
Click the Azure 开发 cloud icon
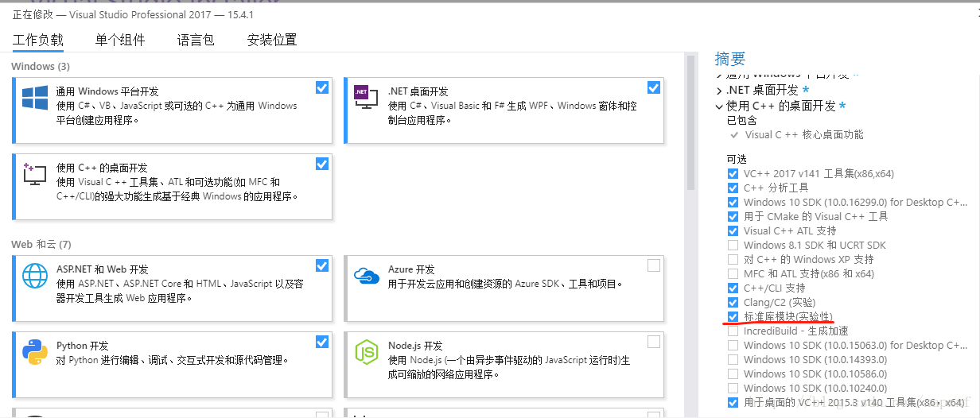(365, 275)
